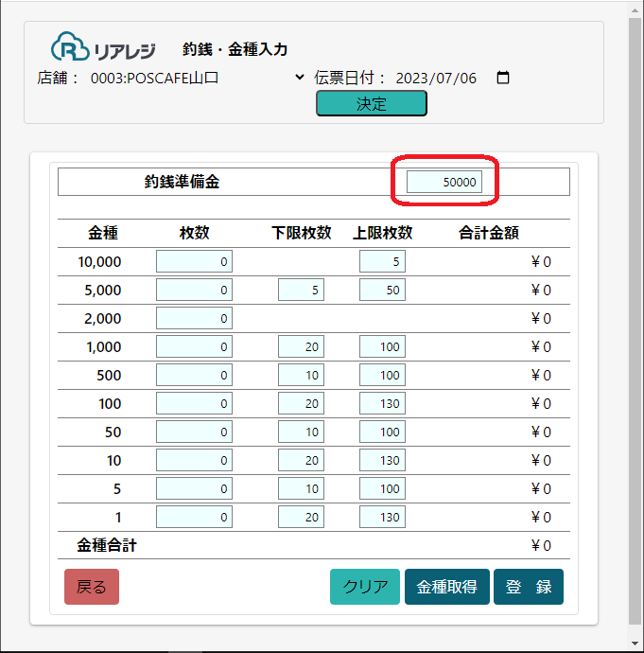Open the calendar picker for 伝票日付
This screenshot has height=653, width=644.
(503, 78)
